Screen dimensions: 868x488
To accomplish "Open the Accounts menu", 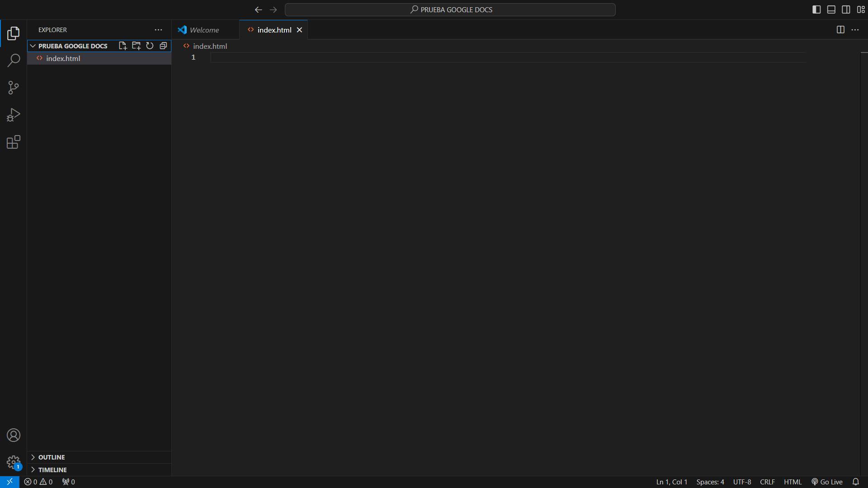I will tap(14, 435).
